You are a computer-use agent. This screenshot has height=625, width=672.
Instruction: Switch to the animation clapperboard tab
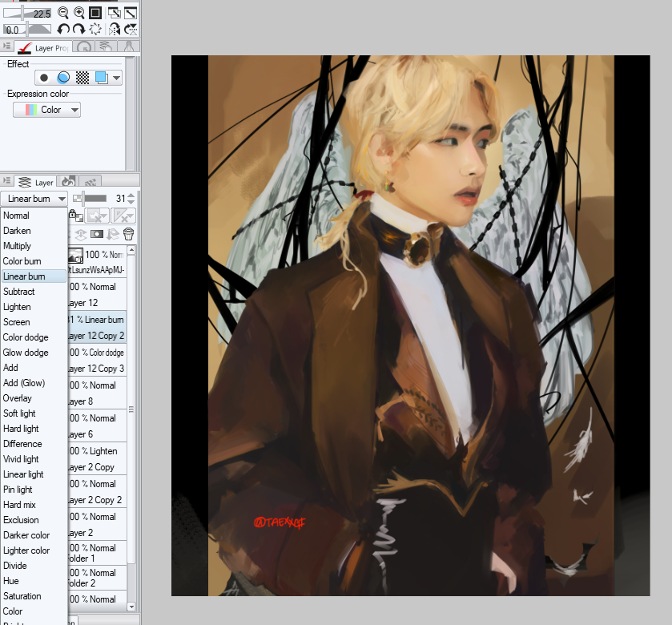point(90,181)
